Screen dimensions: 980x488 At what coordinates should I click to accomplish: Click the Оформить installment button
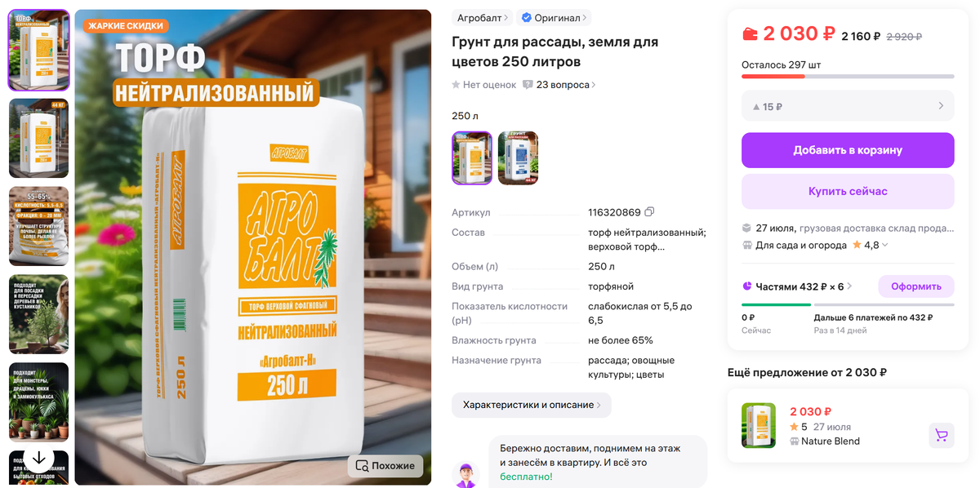pos(915,286)
